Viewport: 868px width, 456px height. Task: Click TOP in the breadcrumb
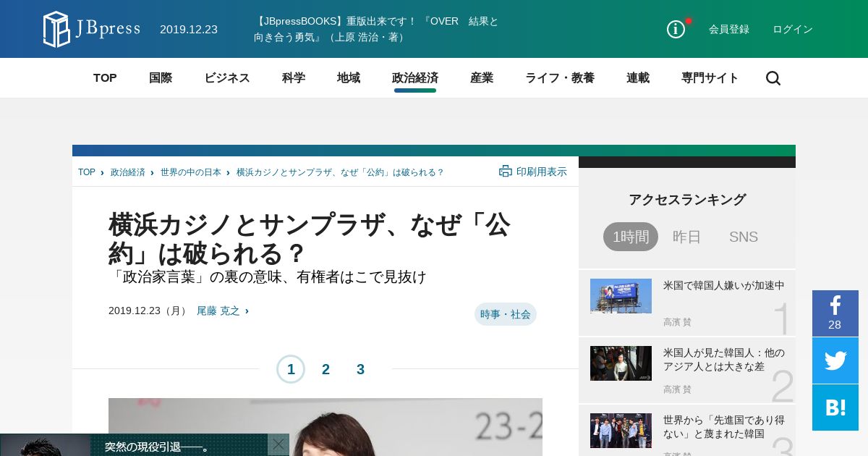87,172
